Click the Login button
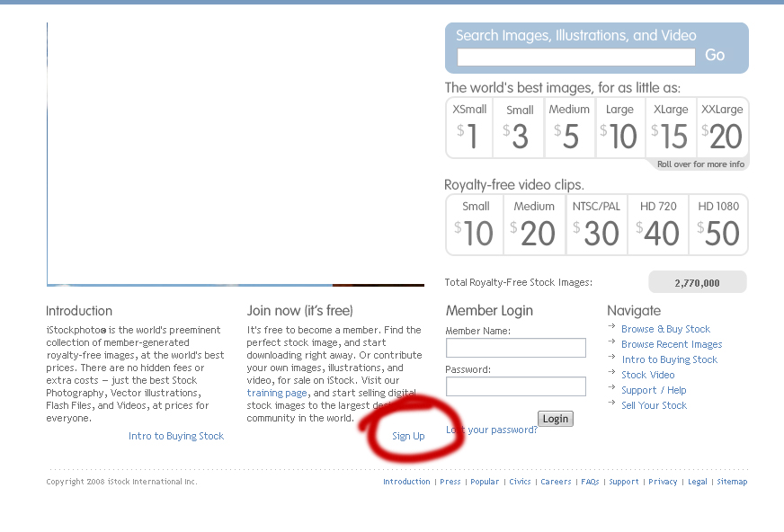This screenshot has width=784, height=532. click(556, 419)
